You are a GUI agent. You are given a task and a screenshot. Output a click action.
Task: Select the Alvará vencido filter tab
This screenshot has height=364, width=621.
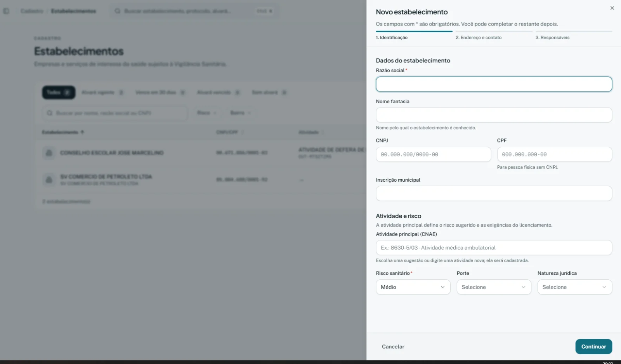pyautogui.click(x=219, y=92)
